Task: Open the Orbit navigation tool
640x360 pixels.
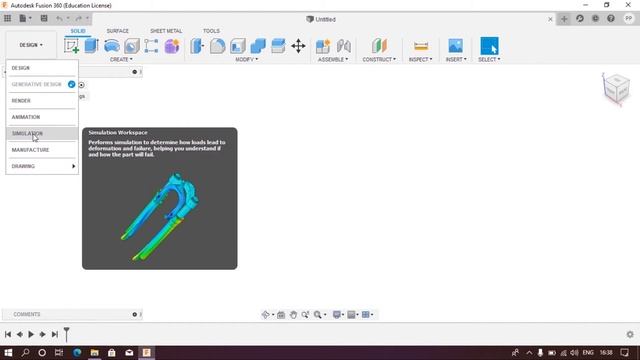Action: (267, 315)
